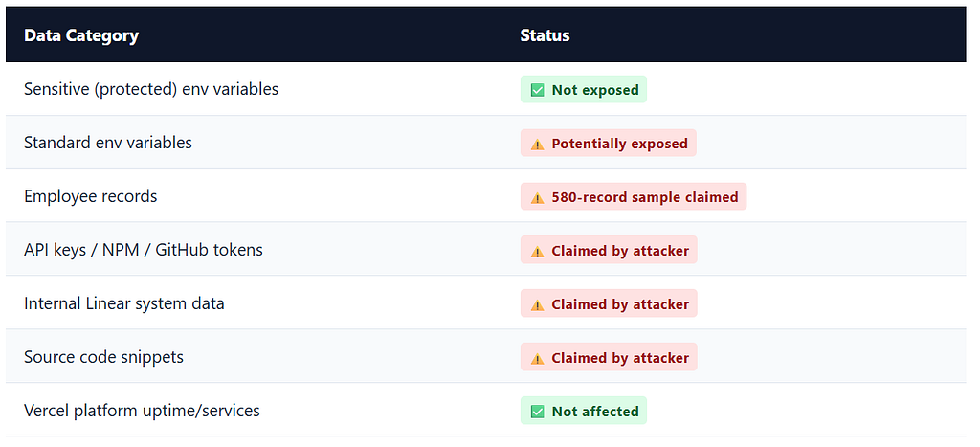980x447 pixels.
Task: Select Internal Linear system data row label
Action: (x=124, y=303)
